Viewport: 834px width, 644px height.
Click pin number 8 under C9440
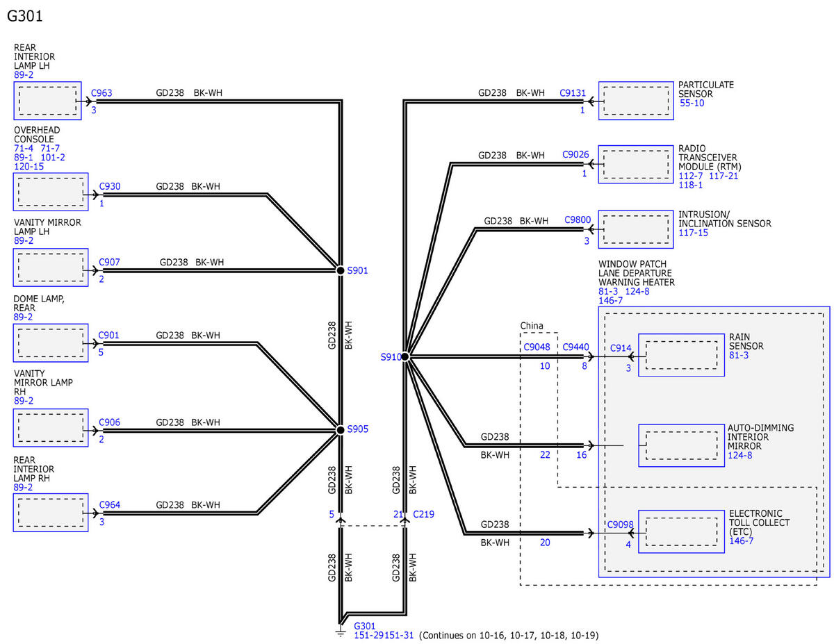(x=584, y=365)
